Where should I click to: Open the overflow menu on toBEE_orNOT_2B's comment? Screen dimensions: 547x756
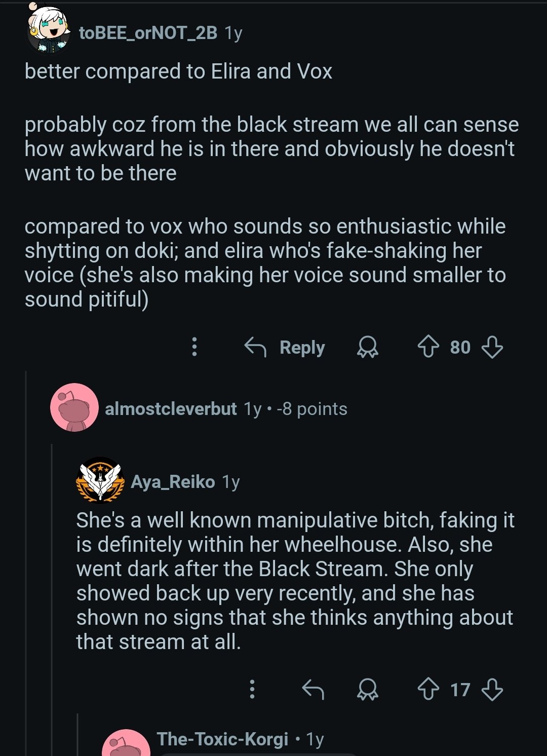click(194, 347)
